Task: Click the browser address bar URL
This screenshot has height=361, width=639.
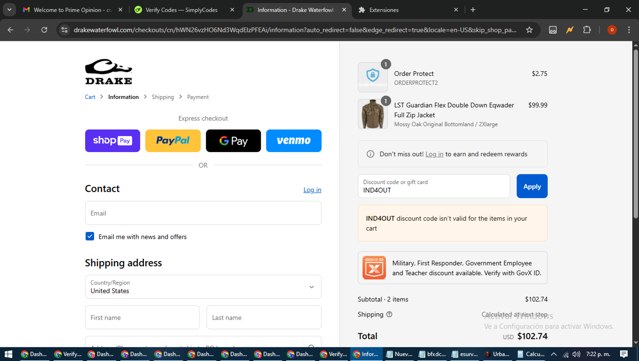Action: pos(295,30)
